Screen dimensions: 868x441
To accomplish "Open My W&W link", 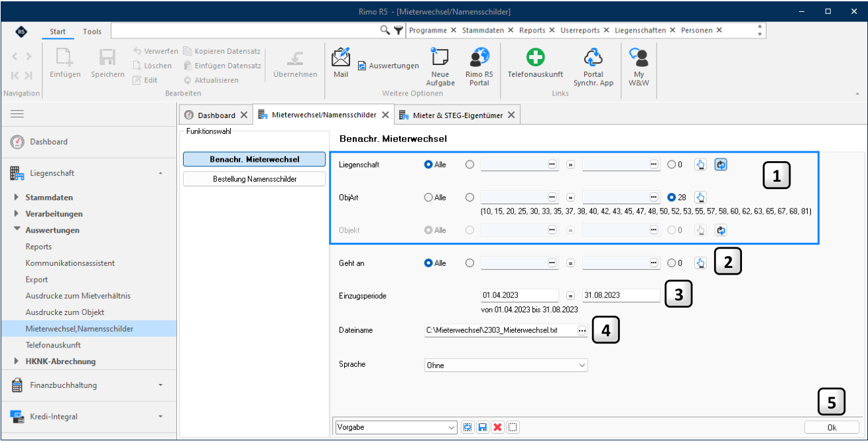I will [638, 66].
